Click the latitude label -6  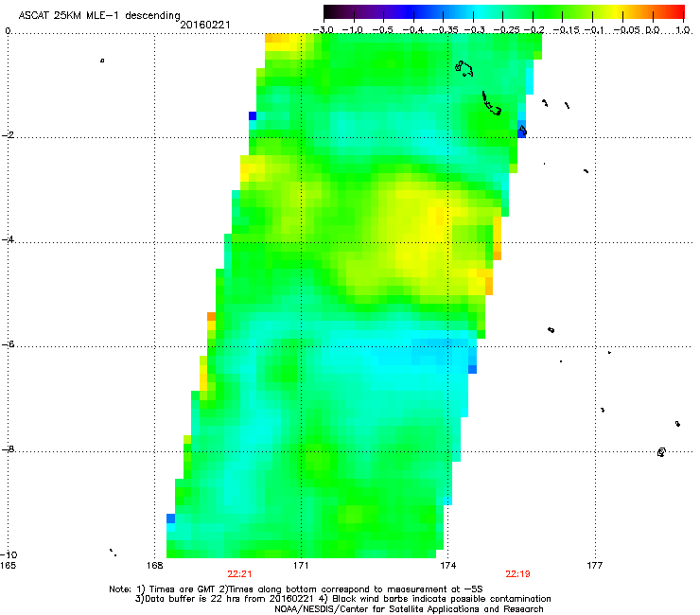pyautogui.click(x=8, y=344)
